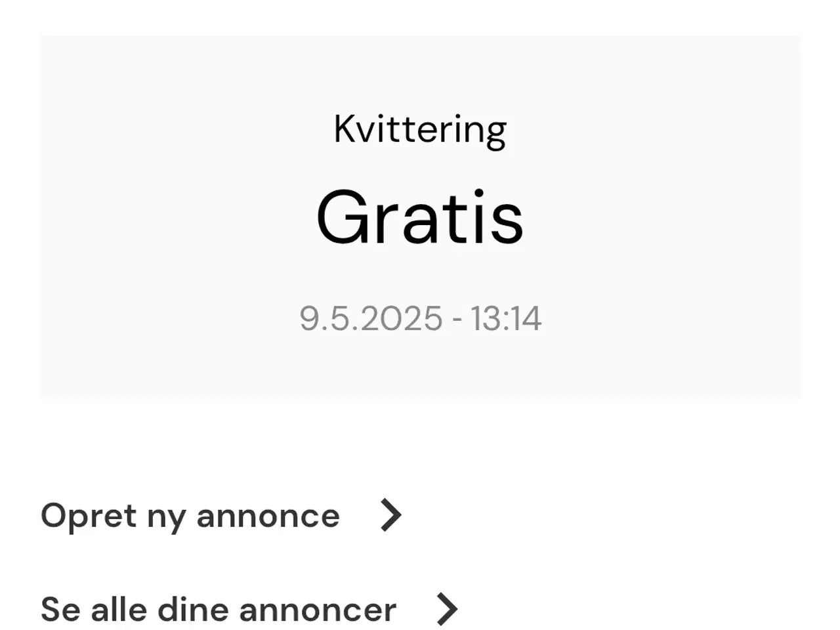This screenshot has height=630, width=840.
Task: Click the arrow next to Se alle dine annoncer
Action: 448,609
